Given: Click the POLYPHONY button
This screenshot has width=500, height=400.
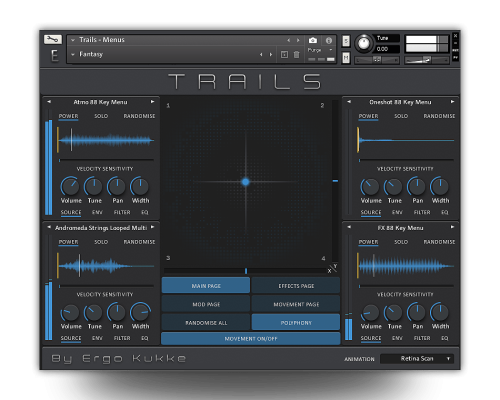Looking at the screenshot, I should [296, 323].
